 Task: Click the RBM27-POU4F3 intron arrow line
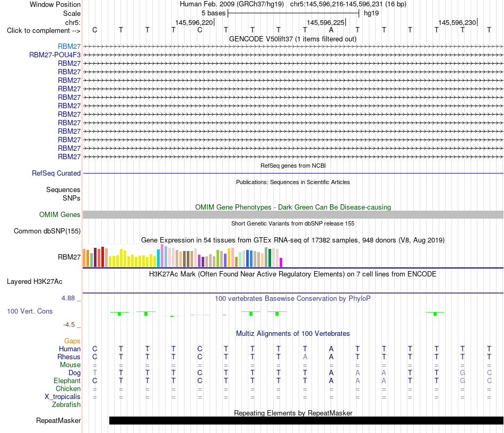(293, 55)
